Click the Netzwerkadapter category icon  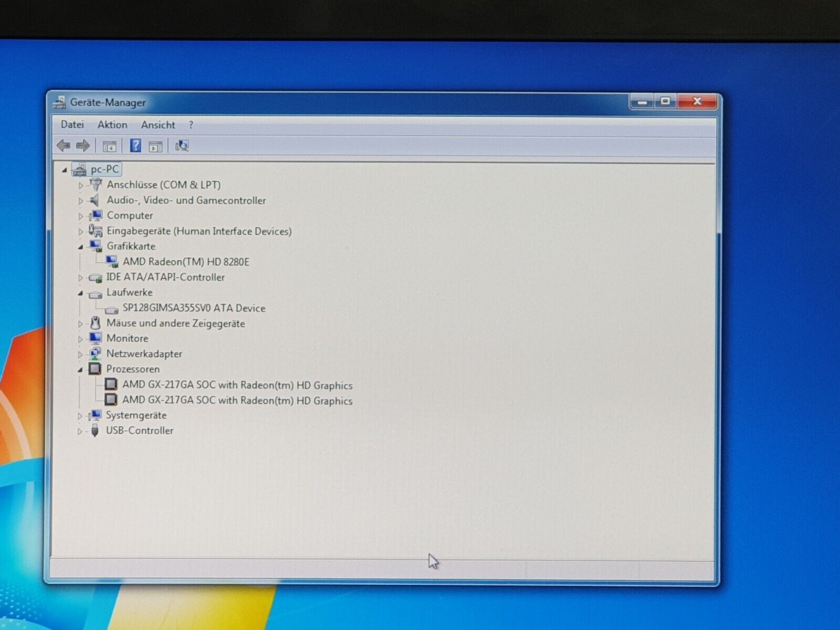[x=95, y=354]
